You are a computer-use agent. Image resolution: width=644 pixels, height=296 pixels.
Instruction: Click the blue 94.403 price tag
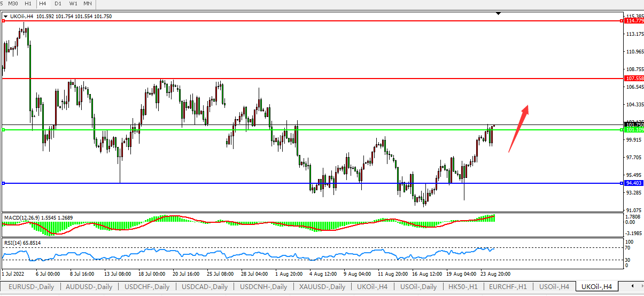[x=634, y=183]
